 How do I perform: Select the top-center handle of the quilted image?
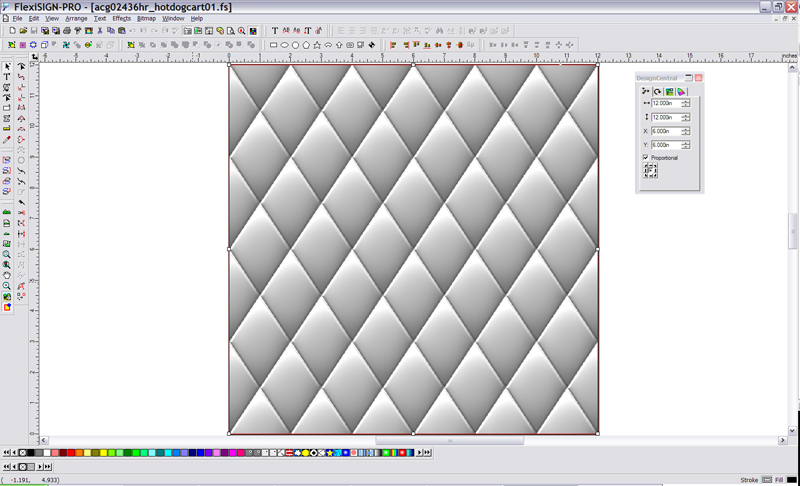coord(413,64)
